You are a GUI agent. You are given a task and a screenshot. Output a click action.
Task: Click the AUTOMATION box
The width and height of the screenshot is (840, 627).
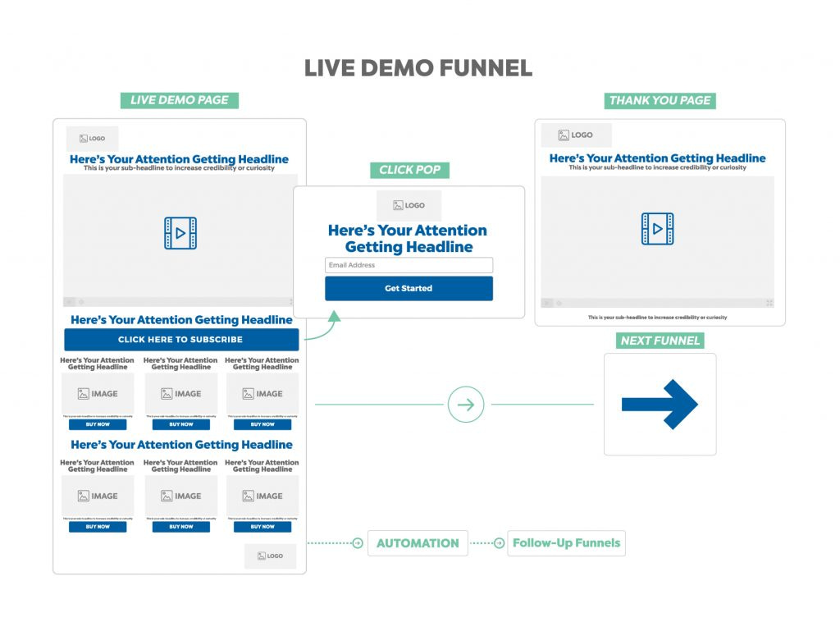click(418, 543)
